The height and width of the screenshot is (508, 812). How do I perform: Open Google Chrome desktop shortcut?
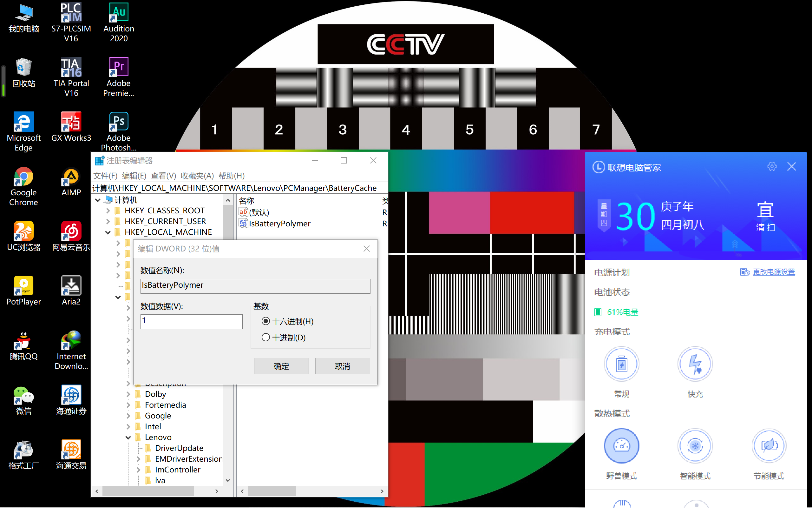23,186
